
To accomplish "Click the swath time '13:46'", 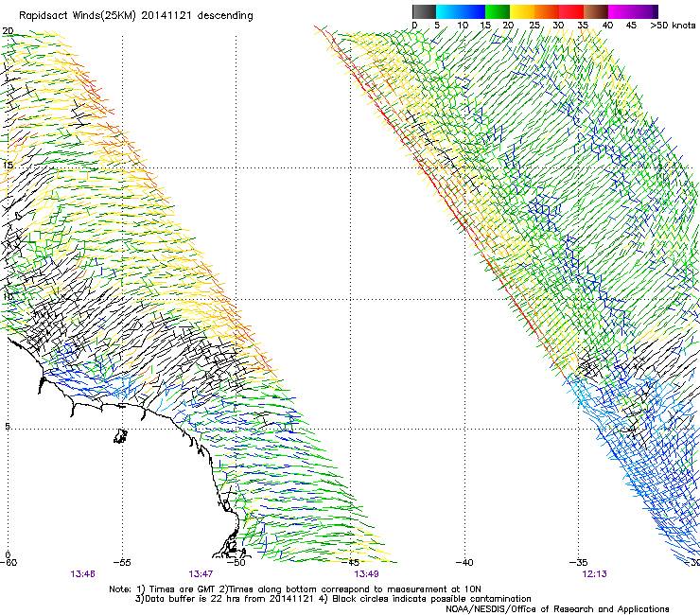I will pos(82,574).
